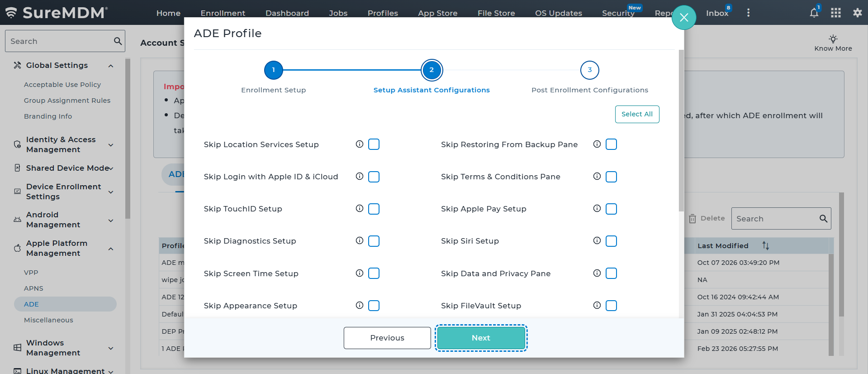Click info icon for Skip FileVault Setup
Viewport: 868px width, 374px height.
(x=597, y=305)
